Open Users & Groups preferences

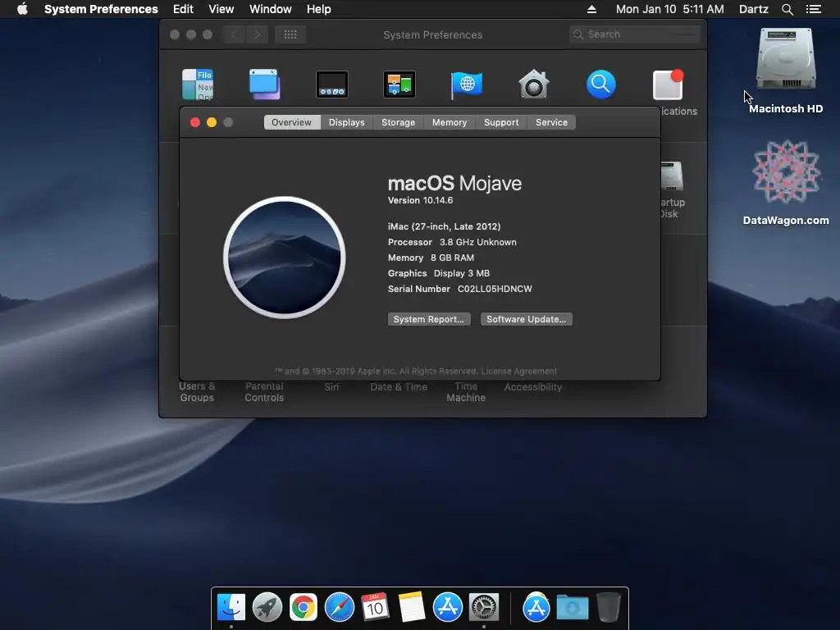coord(197,391)
